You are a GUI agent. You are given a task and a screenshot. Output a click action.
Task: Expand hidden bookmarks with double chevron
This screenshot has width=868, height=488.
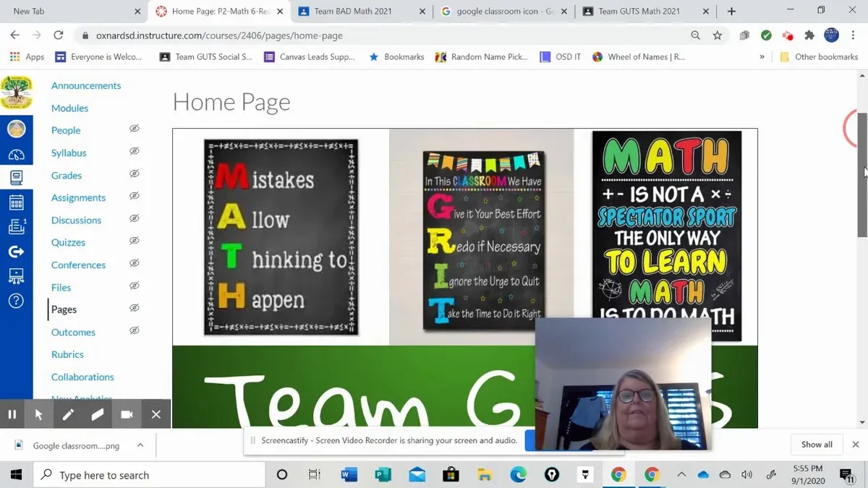point(762,56)
